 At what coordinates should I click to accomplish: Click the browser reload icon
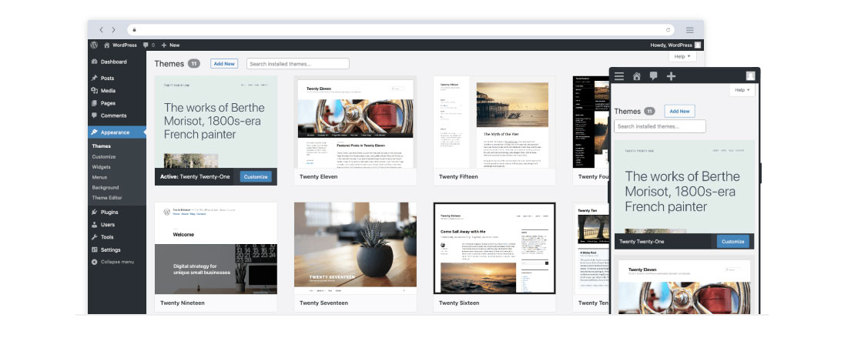[x=669, y=30]
